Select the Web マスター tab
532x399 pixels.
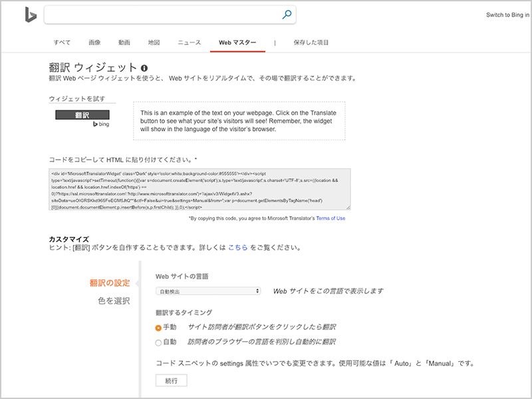click(237, 43)
